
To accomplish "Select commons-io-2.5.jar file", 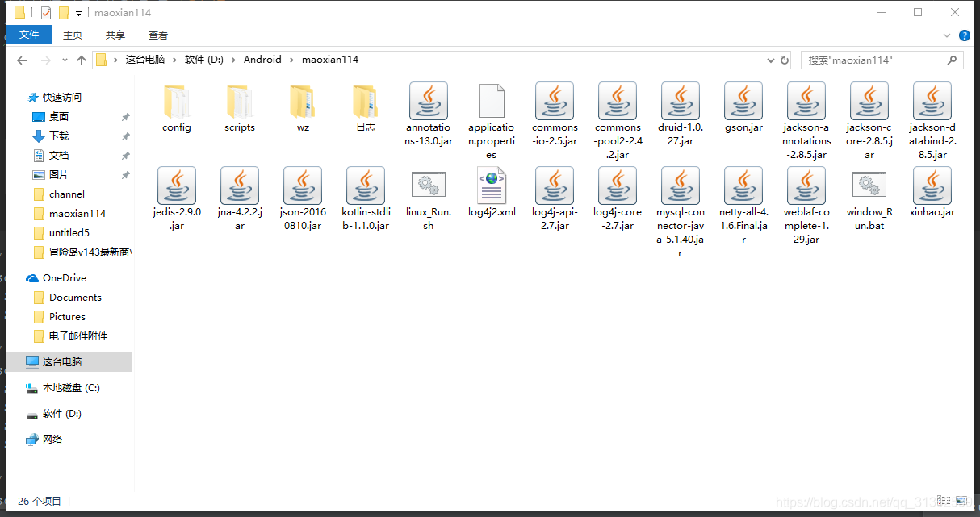I will [555, 114].
